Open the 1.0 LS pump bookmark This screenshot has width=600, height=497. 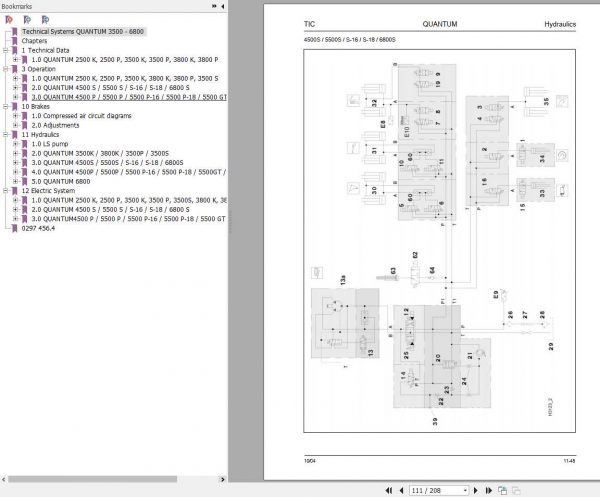(x=50, y=144)
